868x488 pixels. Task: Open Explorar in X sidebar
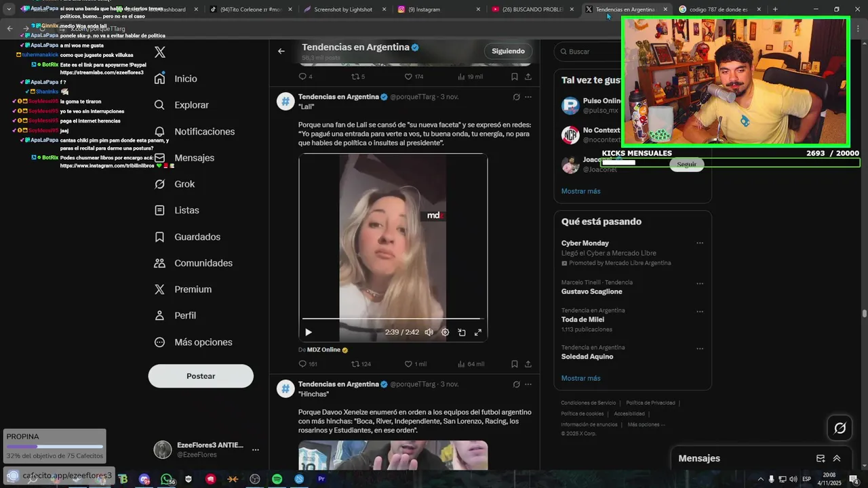pos(181,105)
